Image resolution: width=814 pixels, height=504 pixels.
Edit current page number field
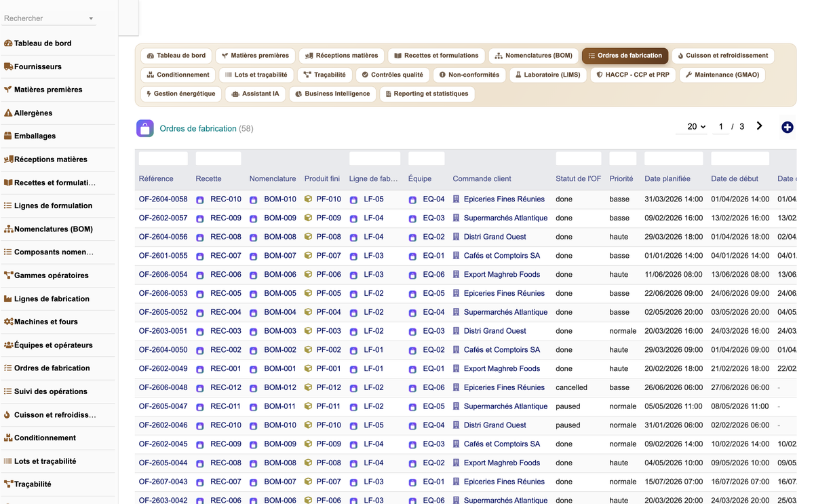click(720, 127)
